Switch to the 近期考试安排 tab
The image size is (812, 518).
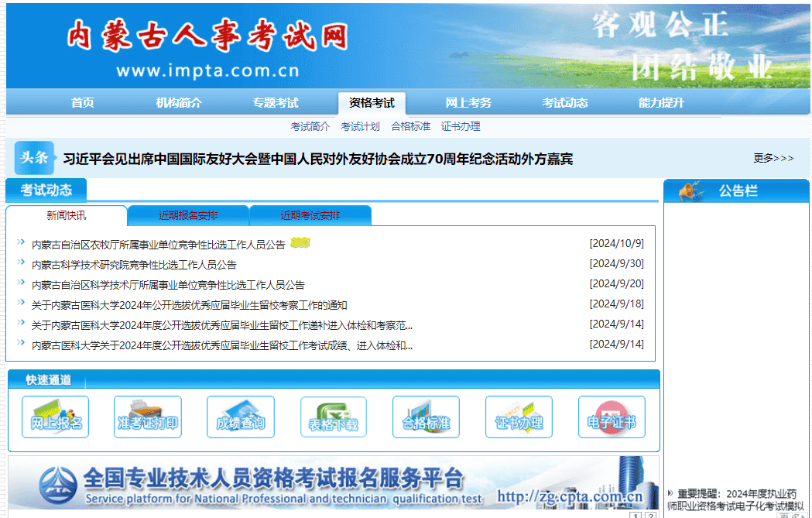point(310,215)
